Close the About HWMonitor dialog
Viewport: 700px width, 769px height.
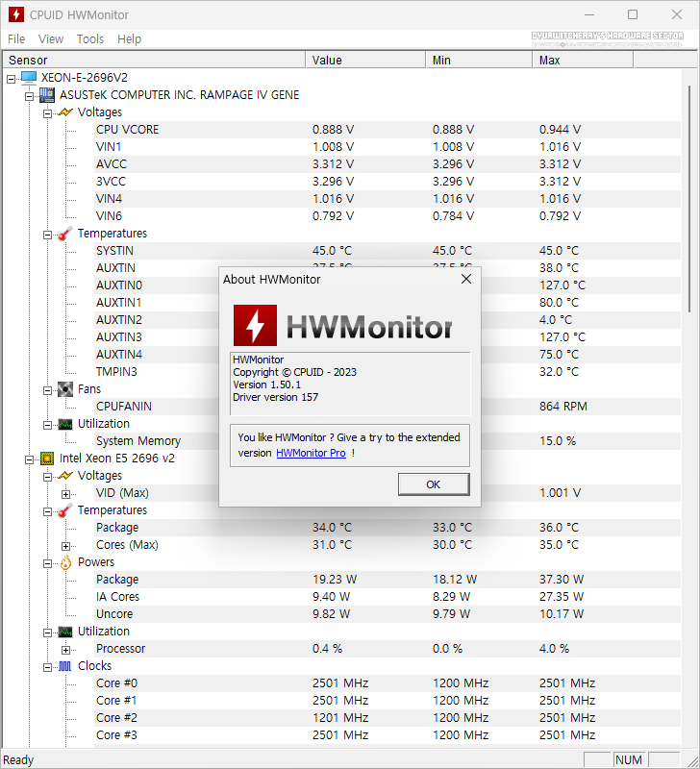point(466,279)
